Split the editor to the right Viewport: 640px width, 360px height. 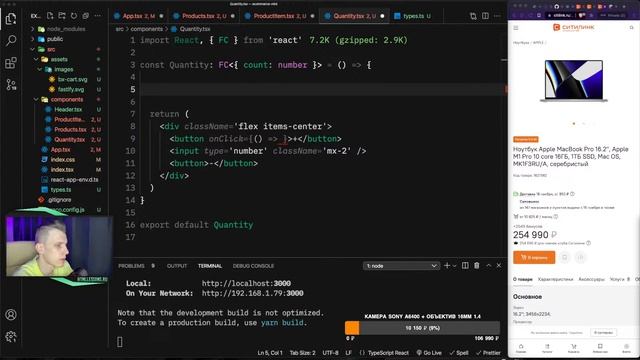point(485,16)
